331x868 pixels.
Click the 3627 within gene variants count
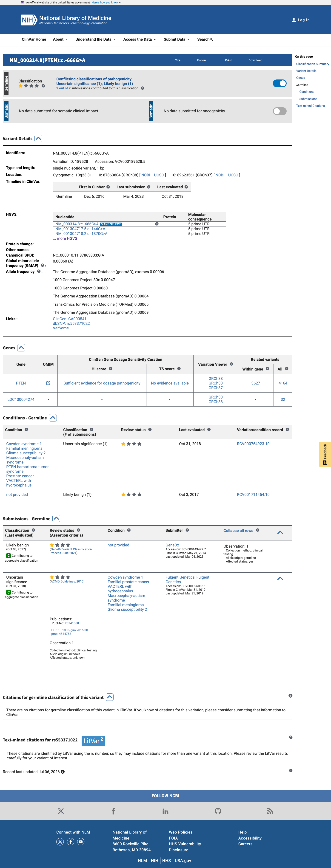pyautogui.click(x=256, y=383)
